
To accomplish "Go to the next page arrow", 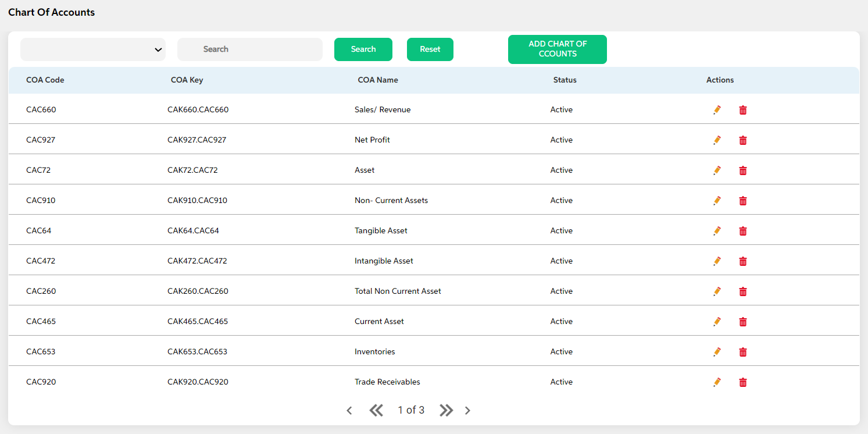I will (x=467, y=411).
